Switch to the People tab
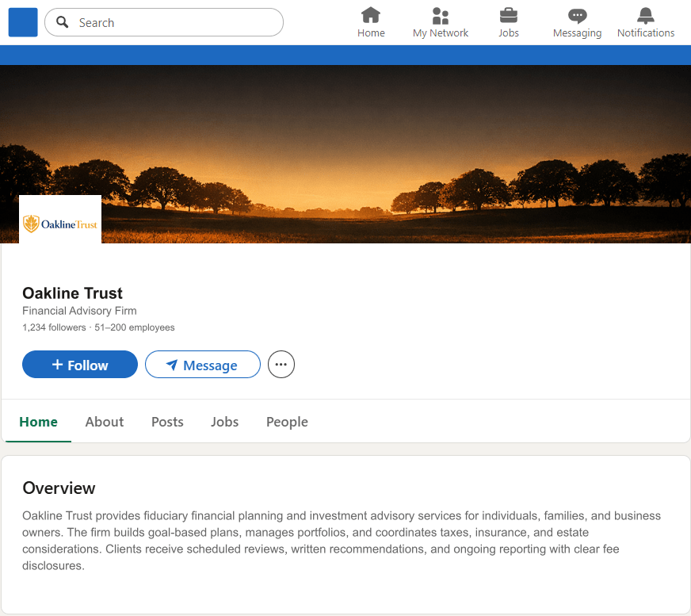This screenshot has height=616, width=691. point(287,422)
